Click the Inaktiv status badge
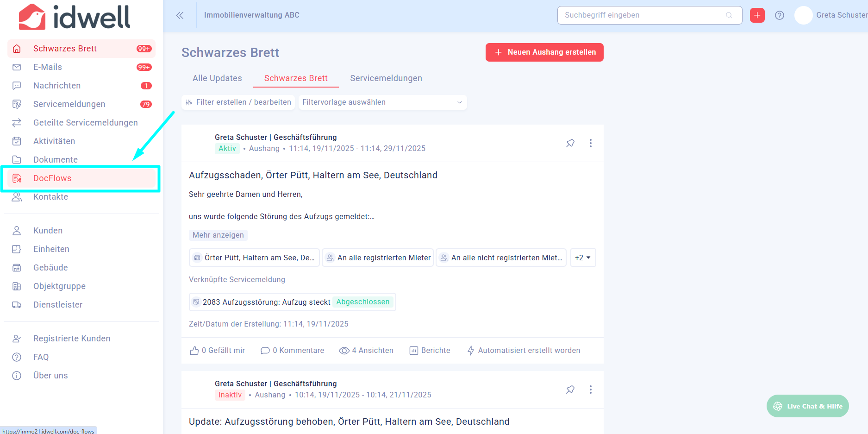The height and width of the screenshot is (434, 868). [x=230, y=395]
